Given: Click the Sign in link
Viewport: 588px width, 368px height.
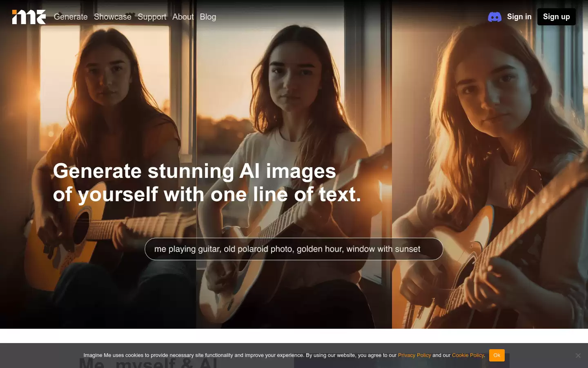Looking at the screenshot, I should click(519, 17).
